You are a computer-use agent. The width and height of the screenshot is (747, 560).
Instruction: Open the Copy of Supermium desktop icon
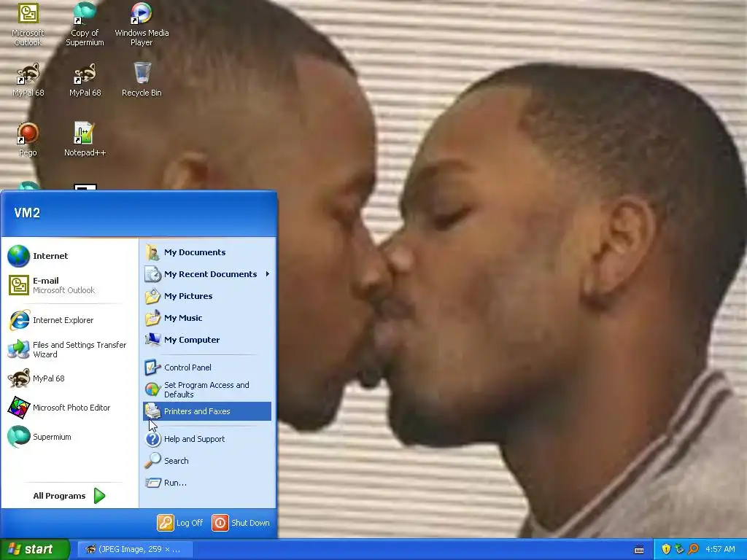pyautogui.click(x=85, y=24)
